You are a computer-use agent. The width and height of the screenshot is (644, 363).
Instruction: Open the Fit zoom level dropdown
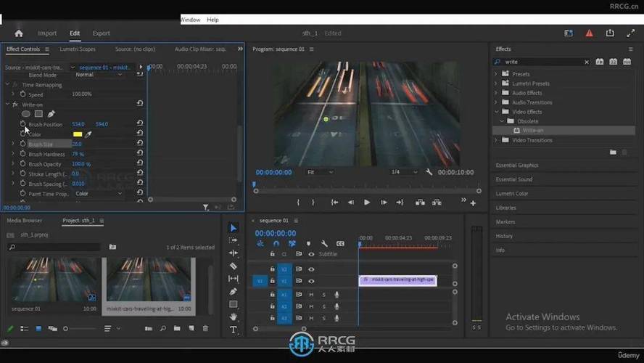tap(320, 172)
